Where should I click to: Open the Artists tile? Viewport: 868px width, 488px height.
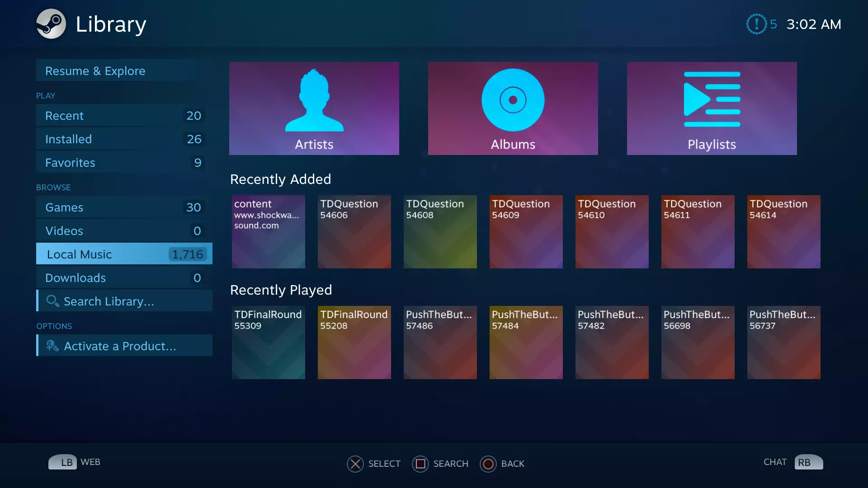click(x=314, y=108)
